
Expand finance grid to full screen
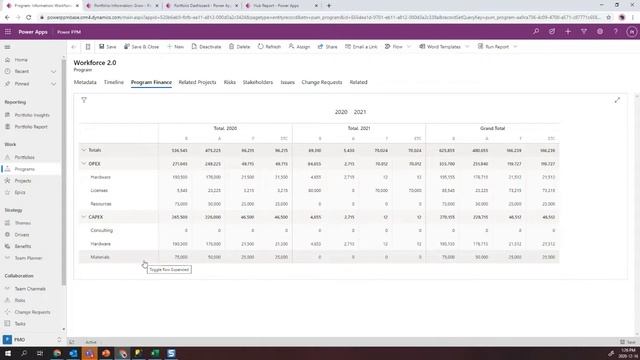[x=617, y=100]
